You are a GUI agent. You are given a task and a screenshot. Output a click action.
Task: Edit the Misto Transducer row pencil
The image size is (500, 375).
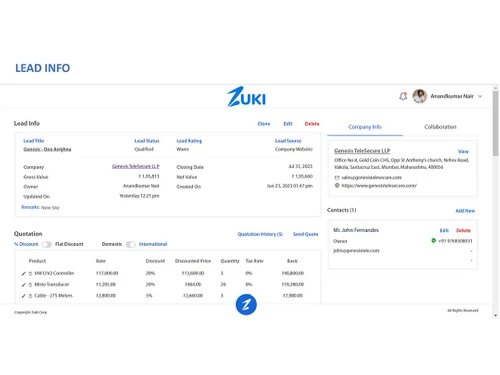click(x=24, y=285)
